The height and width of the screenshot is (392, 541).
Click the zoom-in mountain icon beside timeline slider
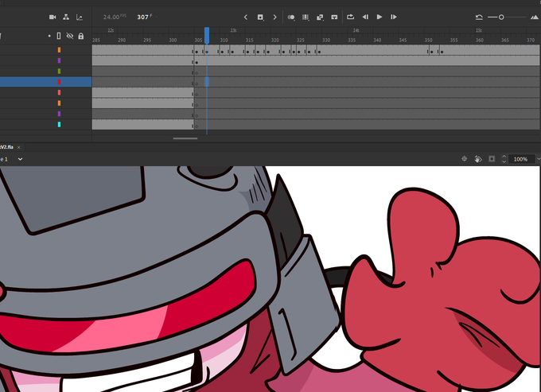(535, 17)
